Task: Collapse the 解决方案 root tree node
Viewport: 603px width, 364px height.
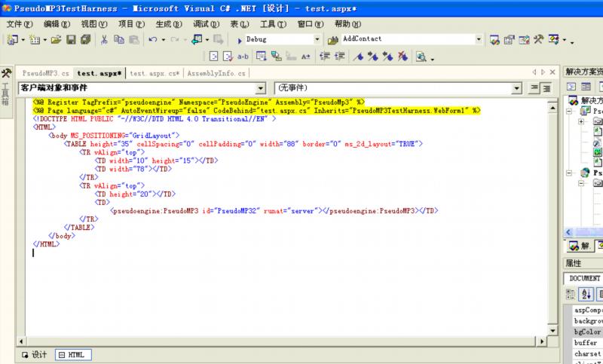Action: (569, 111)
